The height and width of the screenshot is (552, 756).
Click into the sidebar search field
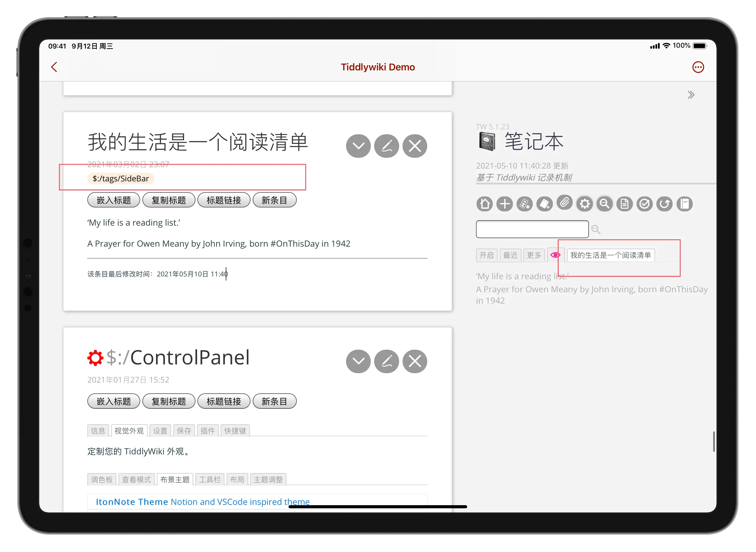coord(532,229)
